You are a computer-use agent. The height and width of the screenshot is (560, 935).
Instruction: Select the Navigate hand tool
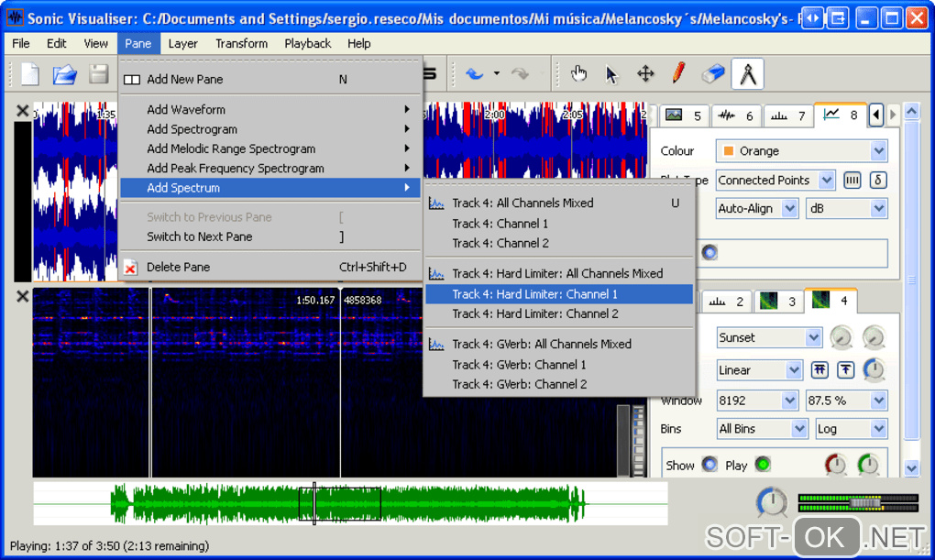[578, 73]
